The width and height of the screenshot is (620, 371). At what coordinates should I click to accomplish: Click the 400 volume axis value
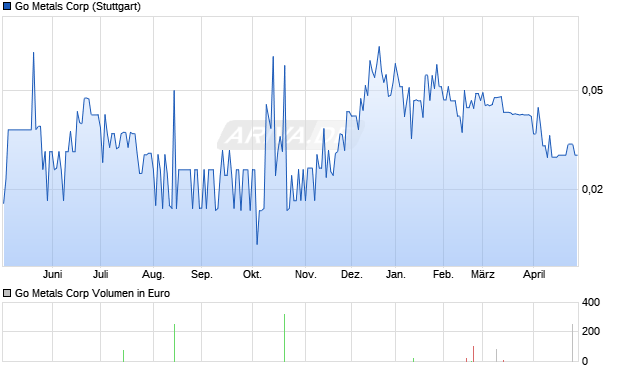tap(591, 303)
